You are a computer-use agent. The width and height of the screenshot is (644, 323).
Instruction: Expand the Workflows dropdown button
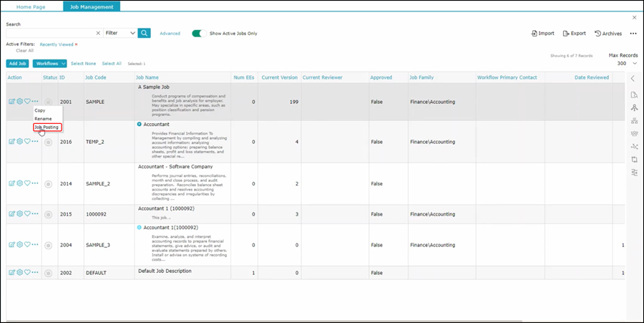pos(50,64)
